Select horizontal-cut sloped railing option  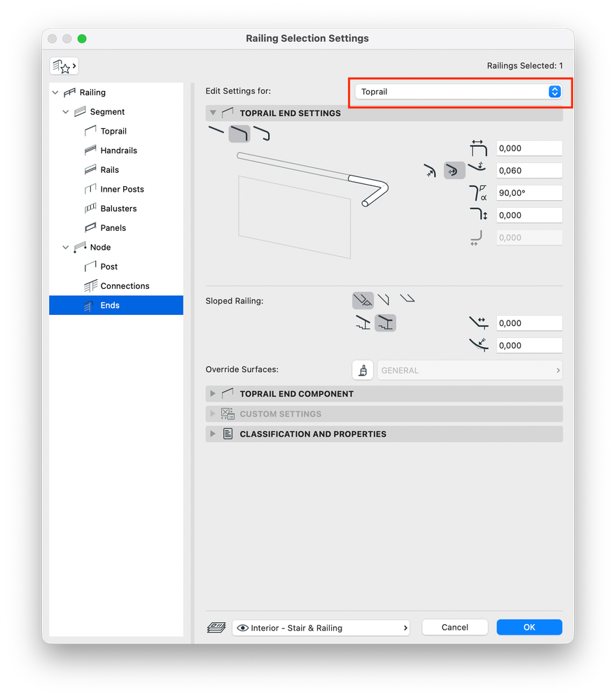(407, 298)
